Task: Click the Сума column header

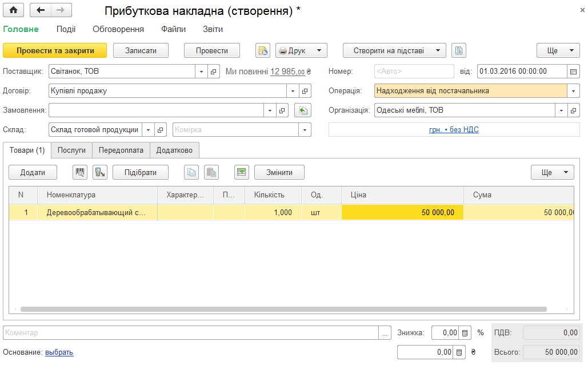Action: pos(519,195)
